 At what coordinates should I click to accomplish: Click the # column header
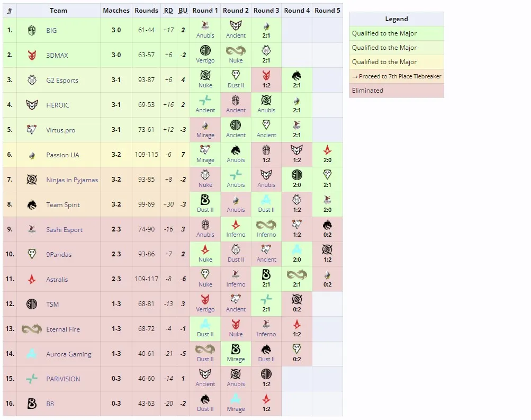click(x=10, y=11)
